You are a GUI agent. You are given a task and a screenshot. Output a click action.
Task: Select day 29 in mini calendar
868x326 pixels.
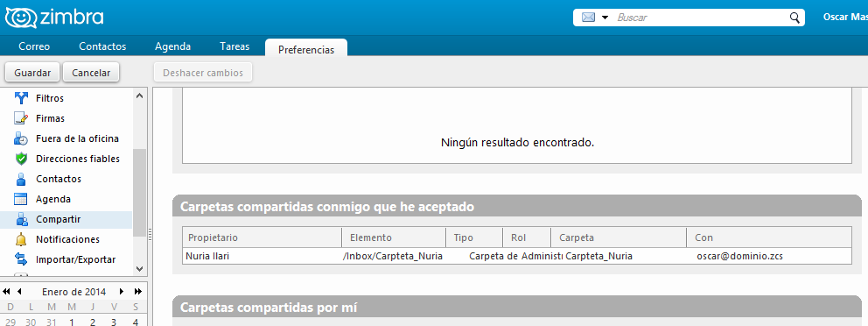tap(10, 322)
